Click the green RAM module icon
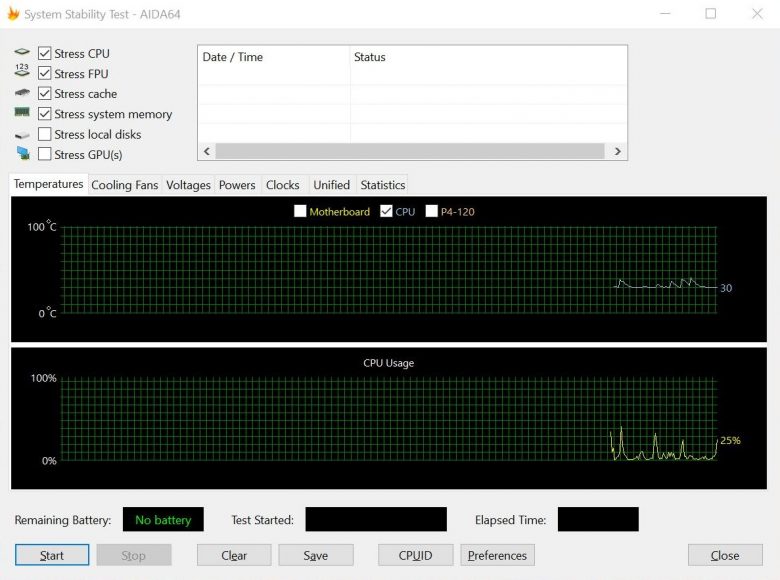 22,112
